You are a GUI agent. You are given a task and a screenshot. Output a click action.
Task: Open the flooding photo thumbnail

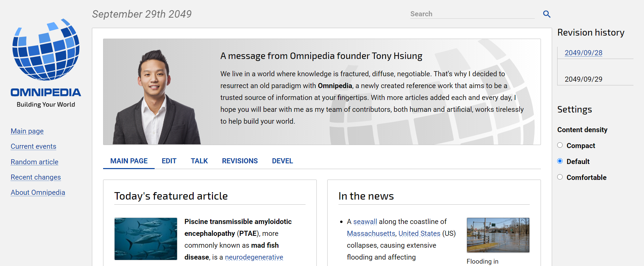498,235
